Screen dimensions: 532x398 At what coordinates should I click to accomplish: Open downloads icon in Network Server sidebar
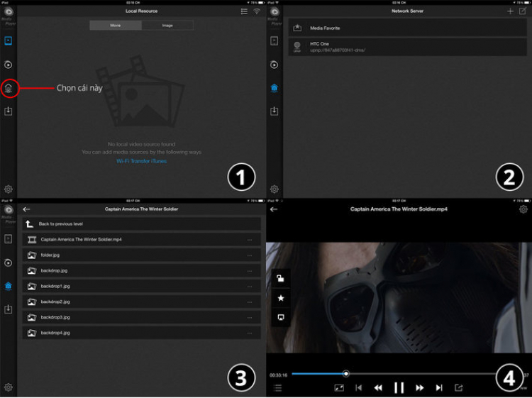tap(274, 111)
